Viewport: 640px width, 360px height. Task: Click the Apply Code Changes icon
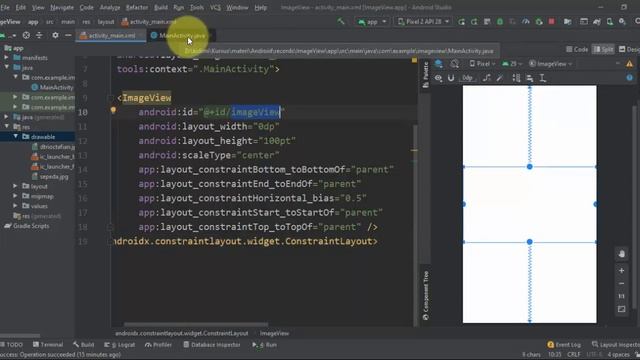pos(474,22)
